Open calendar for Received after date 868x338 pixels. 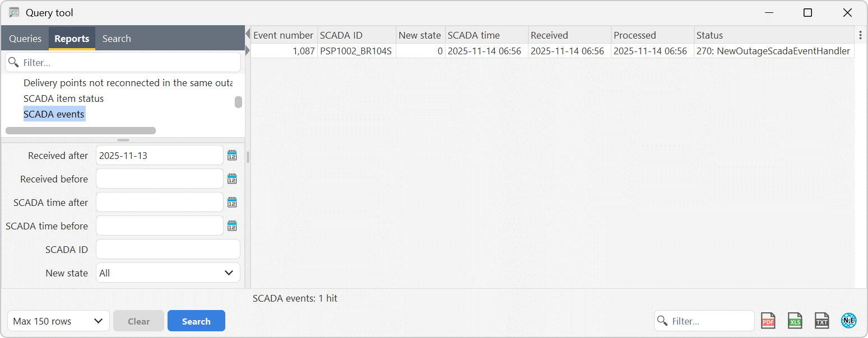232,156
